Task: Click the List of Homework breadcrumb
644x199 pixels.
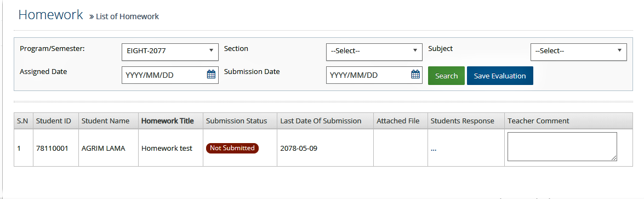Action: click(x=127, y=16)
